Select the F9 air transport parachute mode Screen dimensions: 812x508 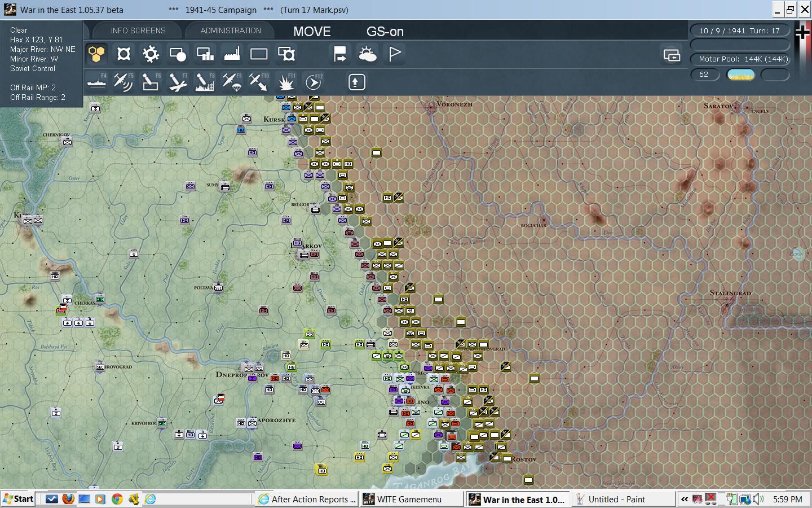232,82
